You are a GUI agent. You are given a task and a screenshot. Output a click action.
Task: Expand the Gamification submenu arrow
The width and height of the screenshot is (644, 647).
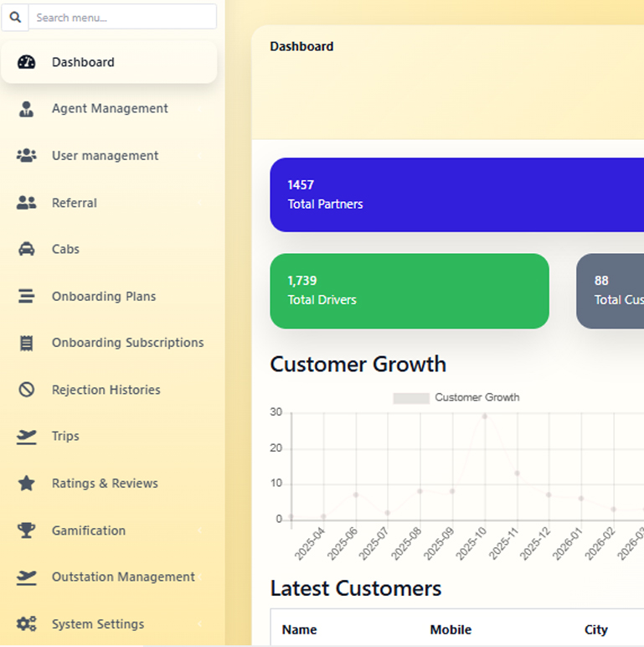click(x=198, y=531)
